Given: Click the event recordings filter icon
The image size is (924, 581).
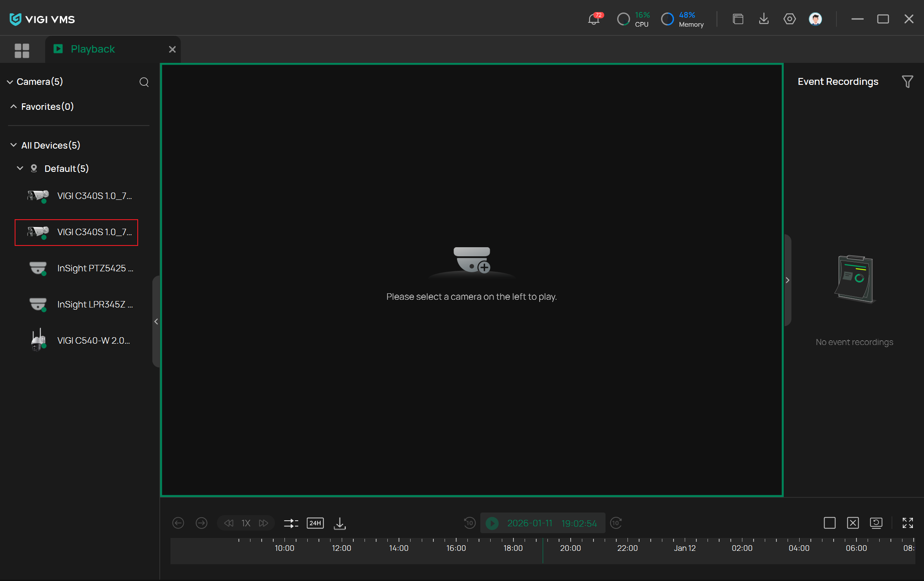Looking at the screenshot, I should 907,82.
